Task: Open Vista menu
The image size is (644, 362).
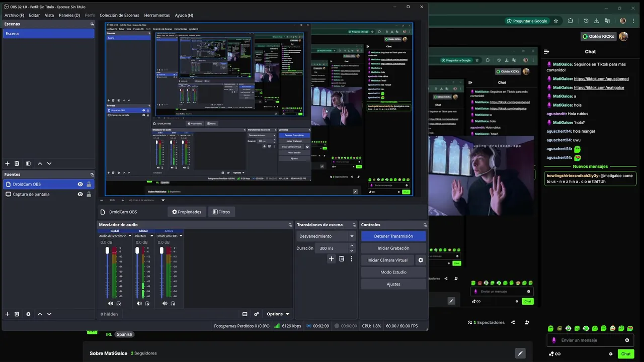Action: 49,15
